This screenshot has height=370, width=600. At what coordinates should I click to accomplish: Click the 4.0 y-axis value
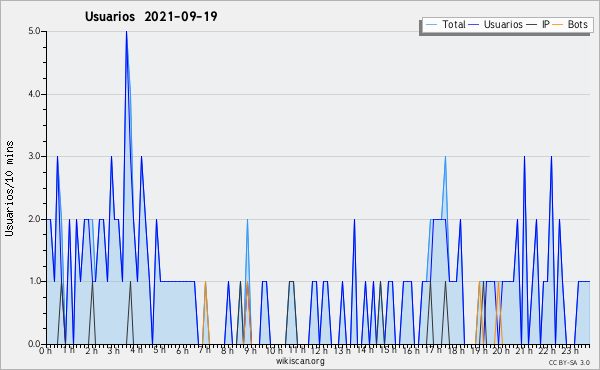coord(34,94)
